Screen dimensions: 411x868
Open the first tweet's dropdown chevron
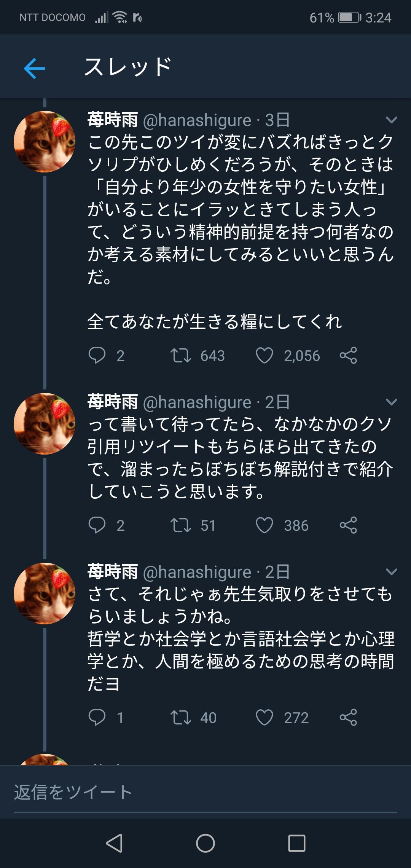pyautogui.click(x=391, y=120)
